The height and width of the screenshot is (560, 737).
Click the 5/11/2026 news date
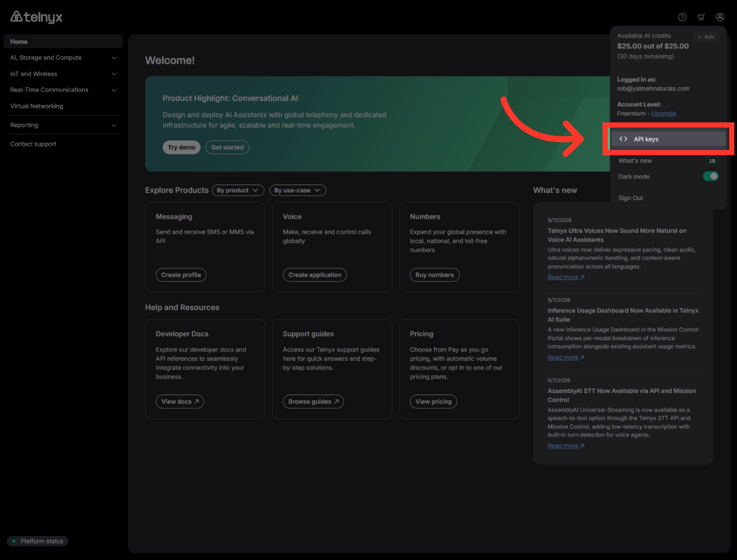click(560, 220)
